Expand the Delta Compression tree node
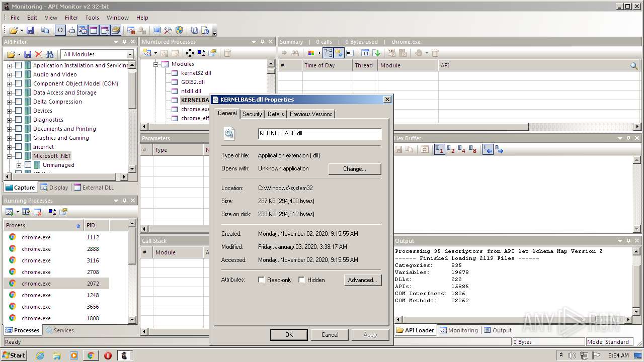The image size is (644, 362). (9, 102)
